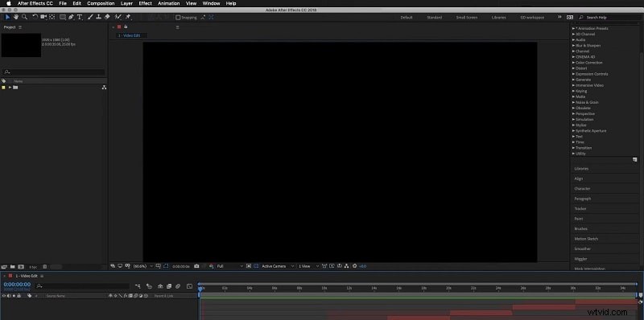This screenshot has height=320, width=644.
Task: Select the Pan Behind anchor point tool
Action: pyautogui.click(x=52, y=17)
